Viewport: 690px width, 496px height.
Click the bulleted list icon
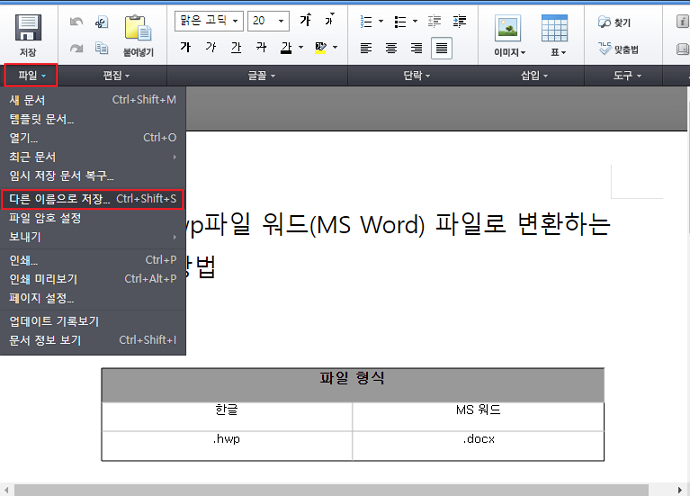pos(400,21)
